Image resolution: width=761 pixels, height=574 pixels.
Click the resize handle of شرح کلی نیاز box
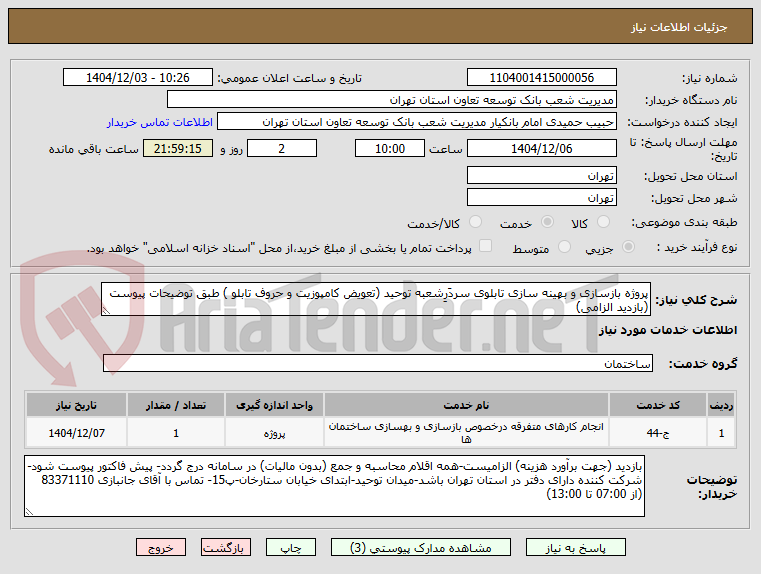106,311
